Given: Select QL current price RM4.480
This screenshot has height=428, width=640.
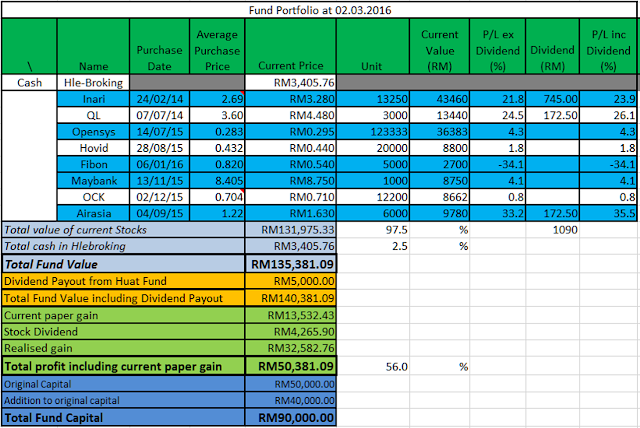Looking at the screenshot, I should (x=291, y=115).
